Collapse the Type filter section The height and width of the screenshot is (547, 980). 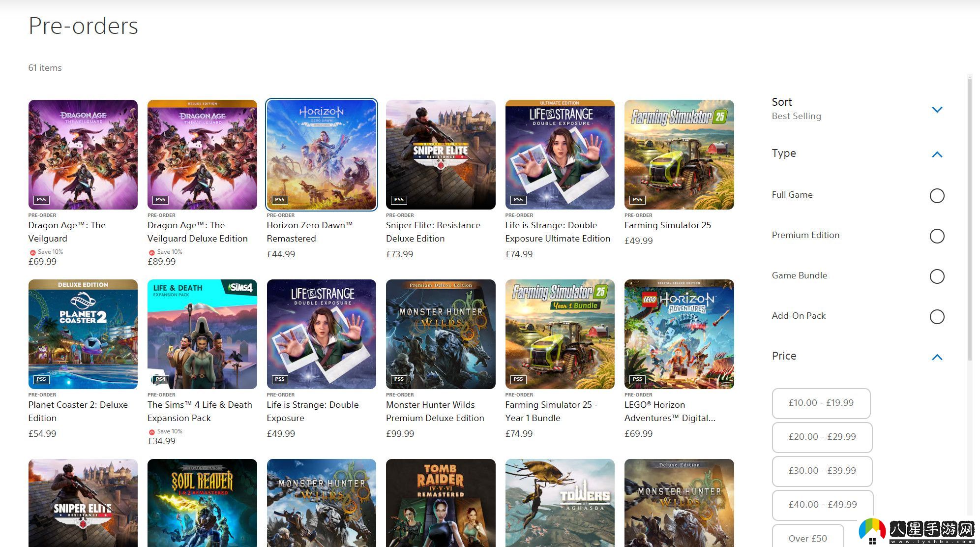tap(936, 154)
